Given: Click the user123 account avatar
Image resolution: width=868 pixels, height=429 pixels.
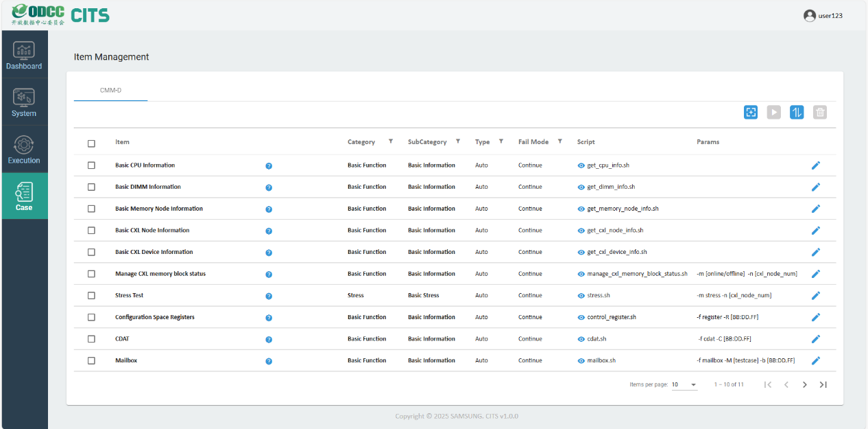Looking at the screenshot, I should coord(810,15).
